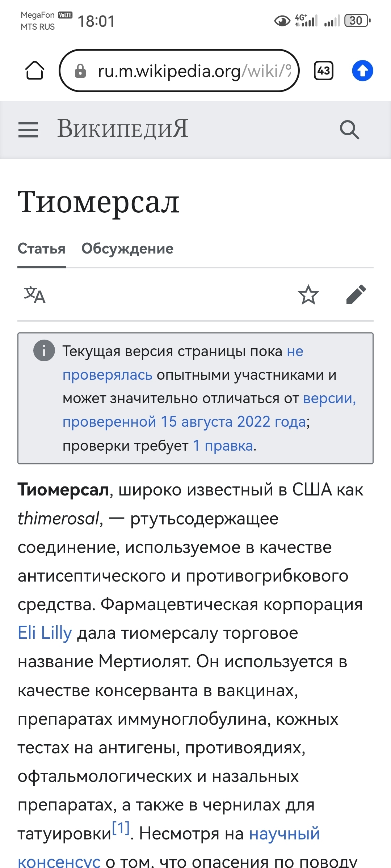Tap the pencil edit icon
The image size is (391, 868).
pyautogui.click(x=356, y=295)
